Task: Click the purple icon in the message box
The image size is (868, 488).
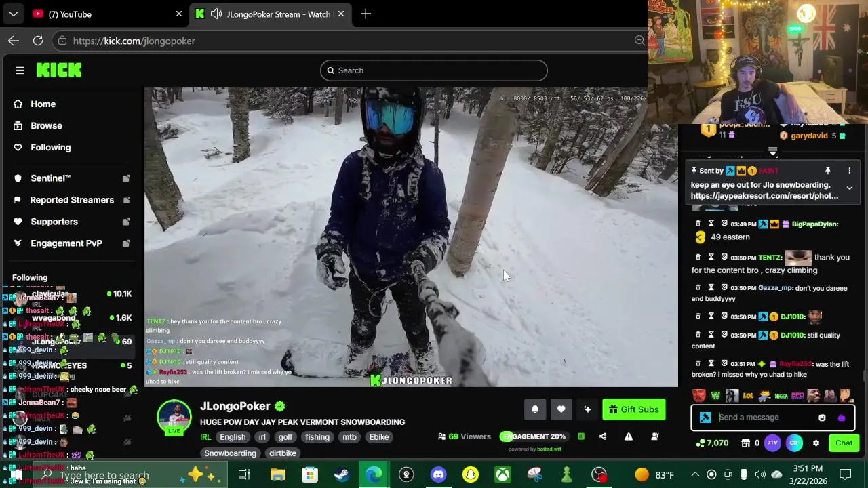Action: 842,418
